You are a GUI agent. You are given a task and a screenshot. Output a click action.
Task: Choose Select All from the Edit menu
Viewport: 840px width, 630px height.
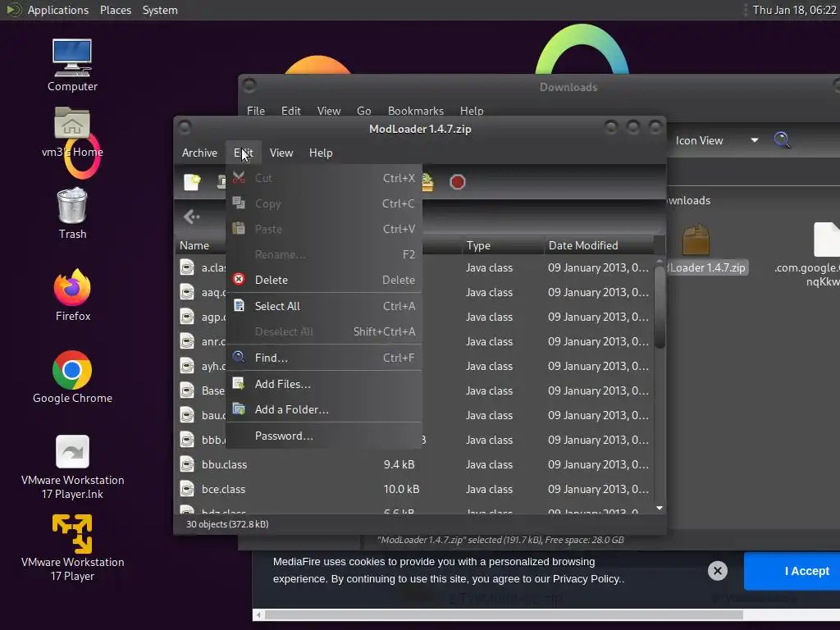[x=324, y=306]
